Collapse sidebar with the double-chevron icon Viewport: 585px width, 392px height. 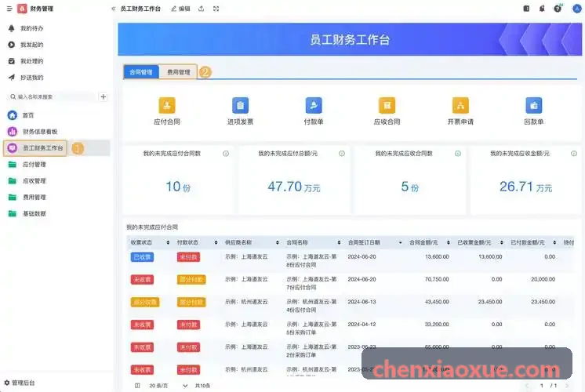[113, 9]
